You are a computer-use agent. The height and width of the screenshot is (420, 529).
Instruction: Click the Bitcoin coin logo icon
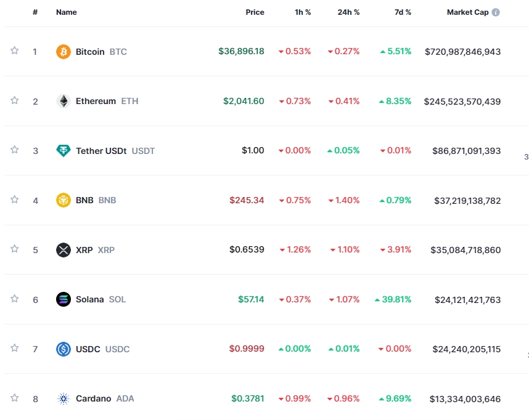(64, 52)
